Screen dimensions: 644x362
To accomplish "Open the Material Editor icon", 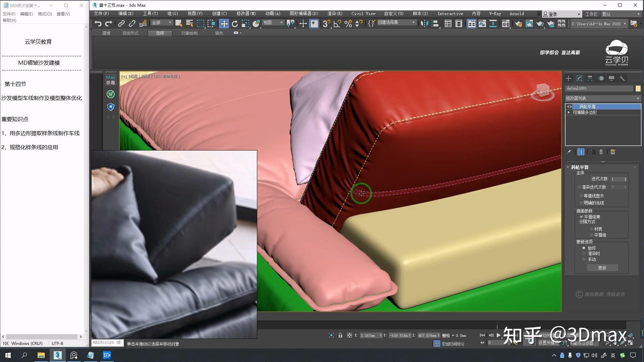I will 505,23.
